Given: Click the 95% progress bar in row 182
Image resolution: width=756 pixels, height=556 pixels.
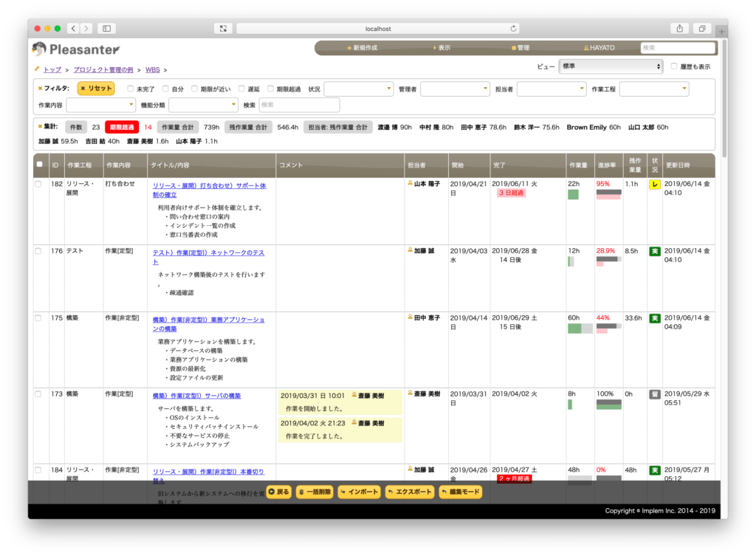Looking at the screenshot, I should [x=608, y=194].
